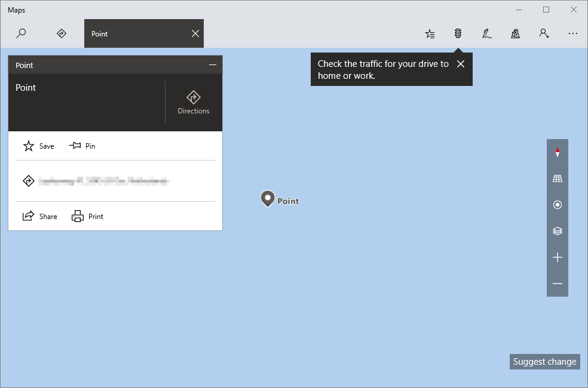Click the directions icon beside blurred address
This screenshot has width=588, height=388.
point(29,181)
